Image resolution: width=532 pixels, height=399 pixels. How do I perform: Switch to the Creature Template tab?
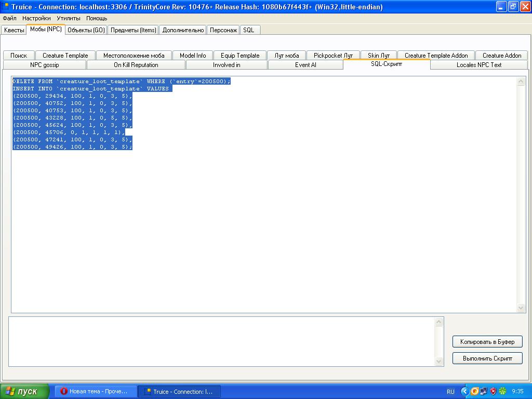(x=65, y=55)
